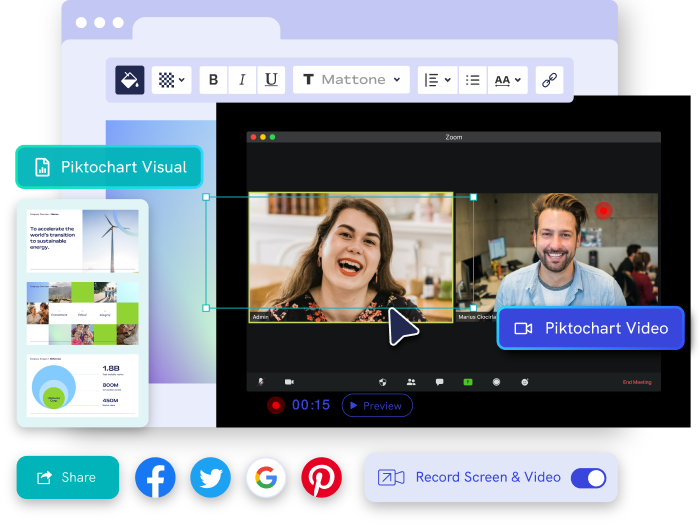
Task: Select the smiling man's video tile
Action: [x=557, y=257]
